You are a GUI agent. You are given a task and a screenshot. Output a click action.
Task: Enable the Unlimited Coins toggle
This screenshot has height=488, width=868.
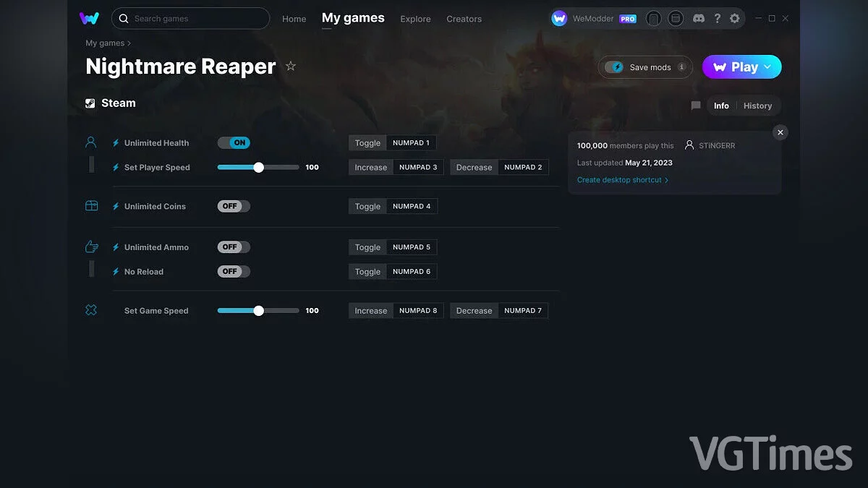click(x=234, y=206)
